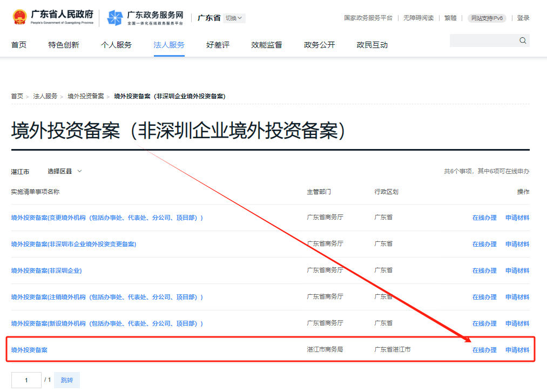
Task: Focus the top search input box
Action: coord(483,40)
